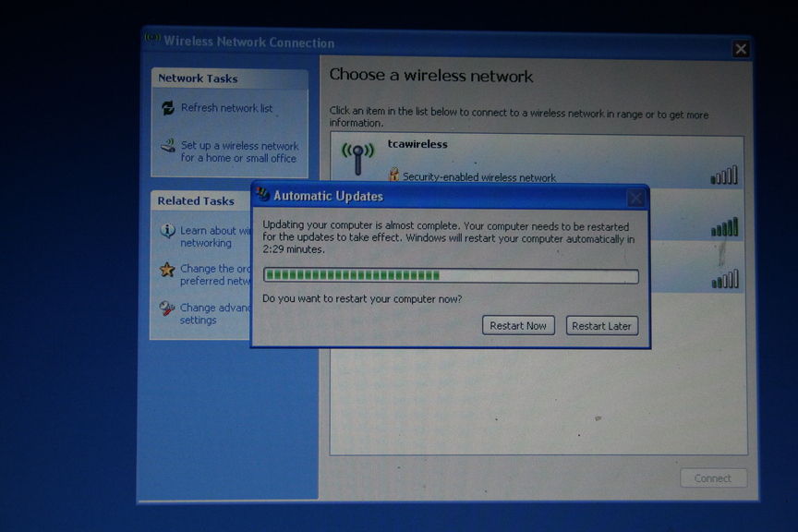The height and width of the screenshot is (532, 798).
Task: Click the info icon beside Learn about networking
Action: coord(167,231)
